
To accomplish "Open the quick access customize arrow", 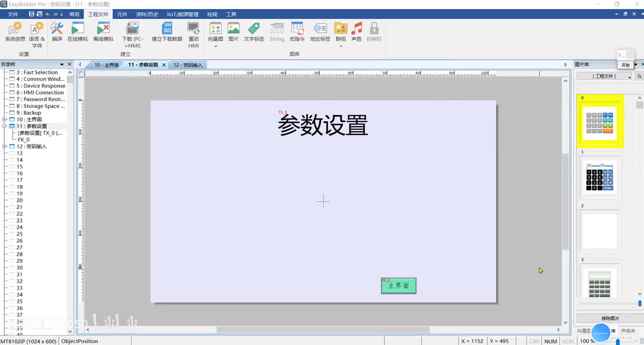I will pos(62,14).
